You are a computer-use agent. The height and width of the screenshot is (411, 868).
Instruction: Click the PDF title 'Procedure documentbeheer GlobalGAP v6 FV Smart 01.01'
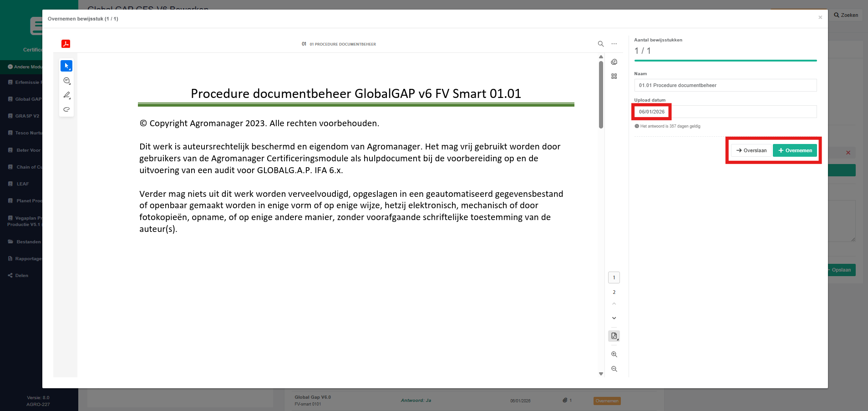(x=356, y=93)
